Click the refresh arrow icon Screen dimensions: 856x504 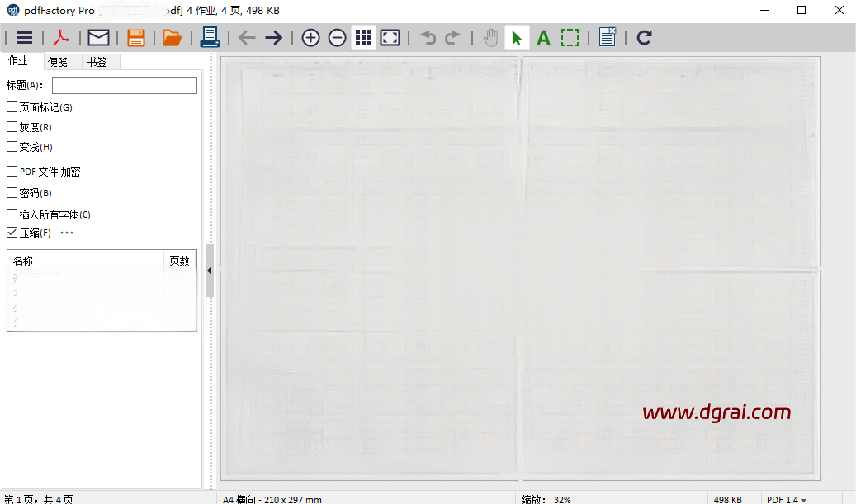click(645, 38)
